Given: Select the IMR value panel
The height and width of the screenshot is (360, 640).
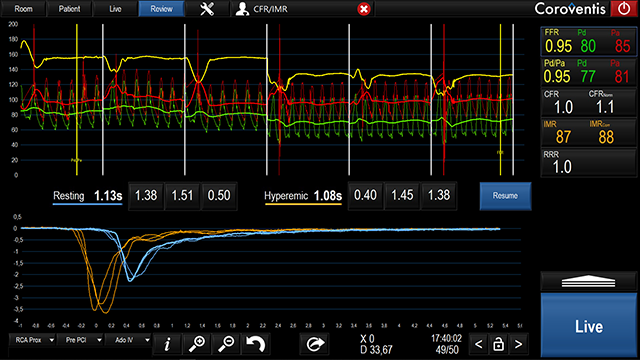Looking at the screenshot, I should click(x=589, y=132).
